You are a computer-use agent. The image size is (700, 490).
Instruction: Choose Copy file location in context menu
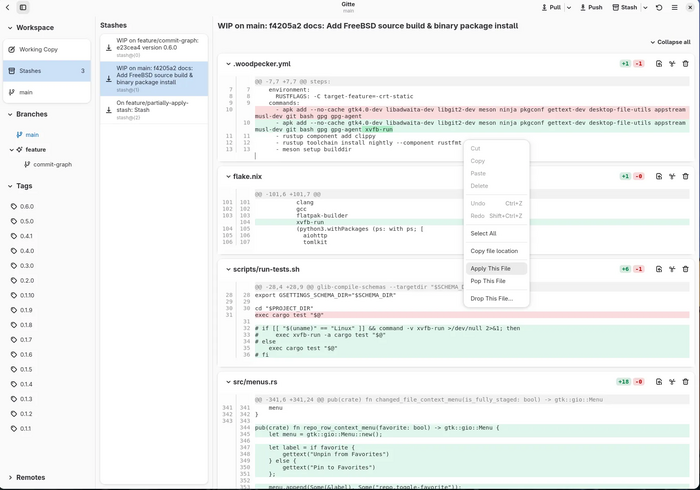(496, 251)
